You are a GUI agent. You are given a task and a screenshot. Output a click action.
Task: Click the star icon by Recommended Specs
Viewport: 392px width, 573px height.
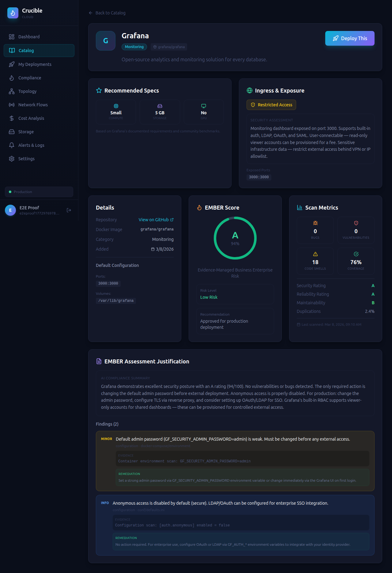pos(99,90)
